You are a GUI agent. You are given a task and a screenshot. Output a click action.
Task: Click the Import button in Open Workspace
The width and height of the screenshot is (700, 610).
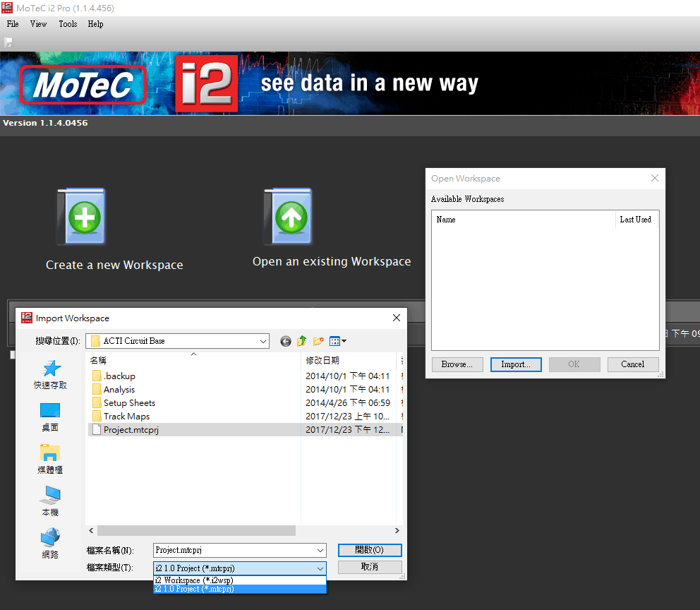tap(516, 364)
